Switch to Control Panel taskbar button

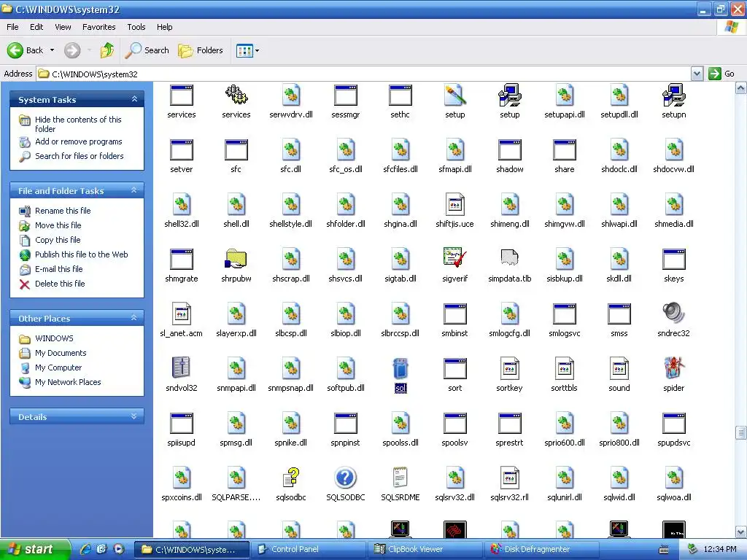click(x=309, y=549)
